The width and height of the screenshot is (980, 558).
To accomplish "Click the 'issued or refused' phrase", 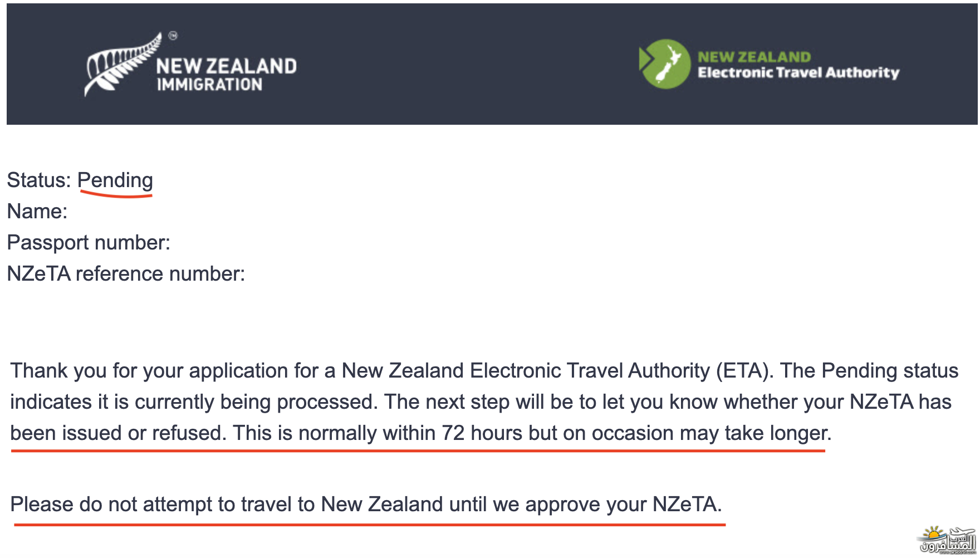I will coord(141,433).
